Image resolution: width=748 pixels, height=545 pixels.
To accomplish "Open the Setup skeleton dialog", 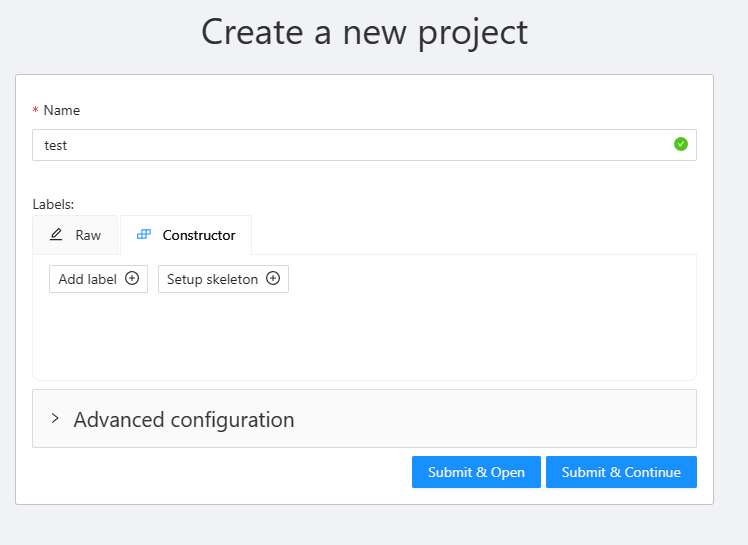I will (223, 279).
